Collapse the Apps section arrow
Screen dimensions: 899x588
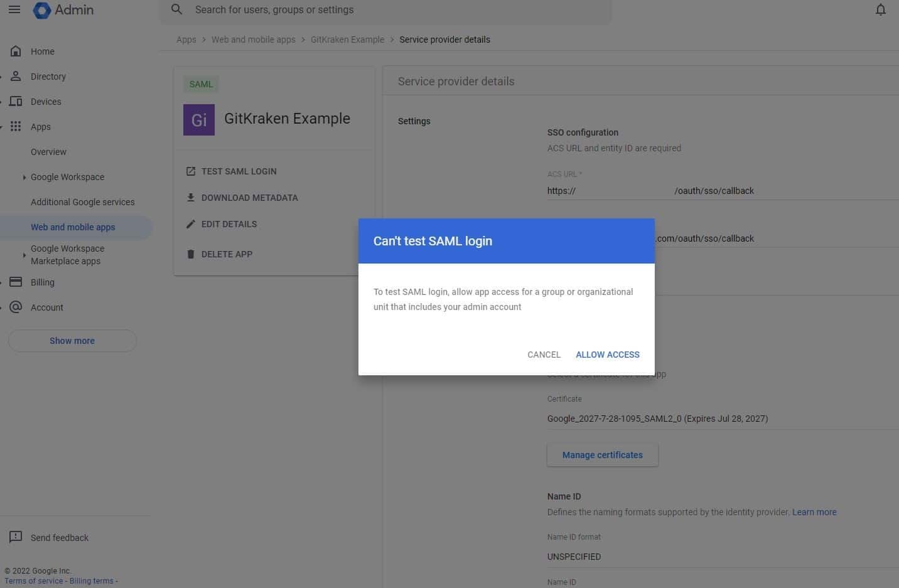(x=1, y=127)
